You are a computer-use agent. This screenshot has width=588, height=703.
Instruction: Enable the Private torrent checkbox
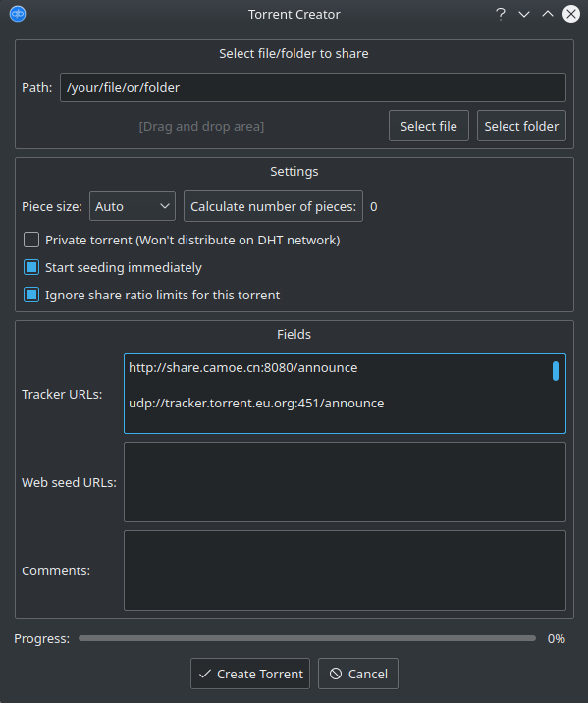31,240
